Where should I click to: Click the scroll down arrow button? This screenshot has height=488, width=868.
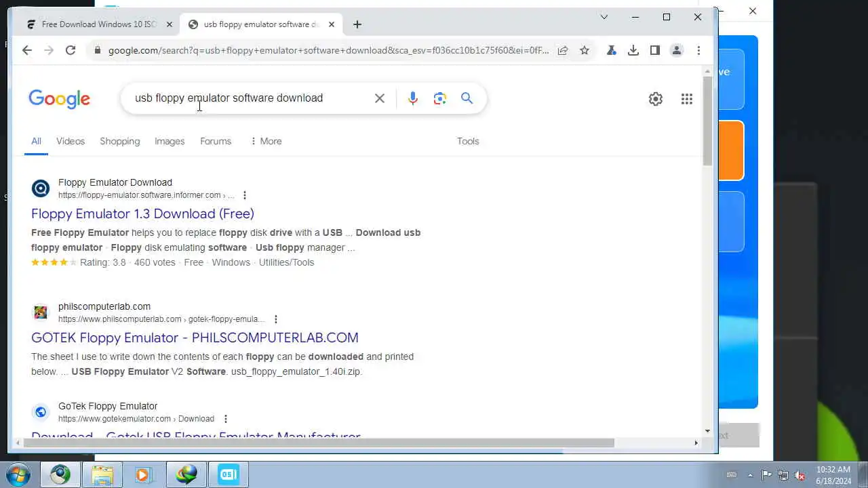[x=707, y=431]
